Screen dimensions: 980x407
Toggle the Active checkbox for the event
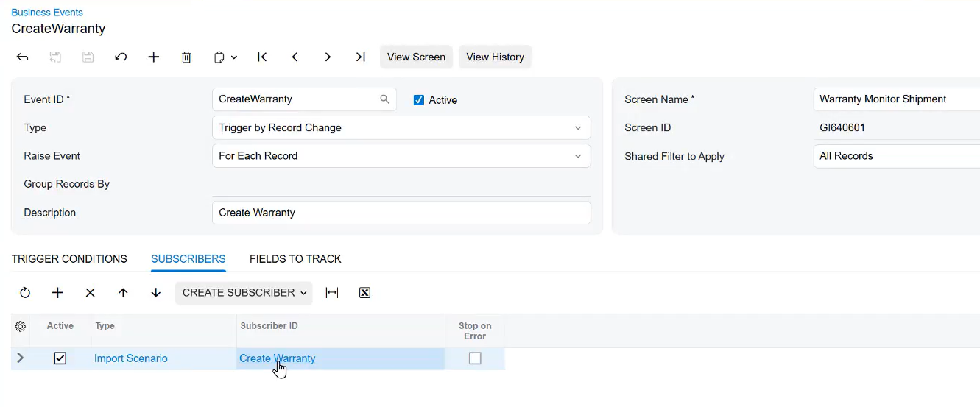tap(419, 100)
